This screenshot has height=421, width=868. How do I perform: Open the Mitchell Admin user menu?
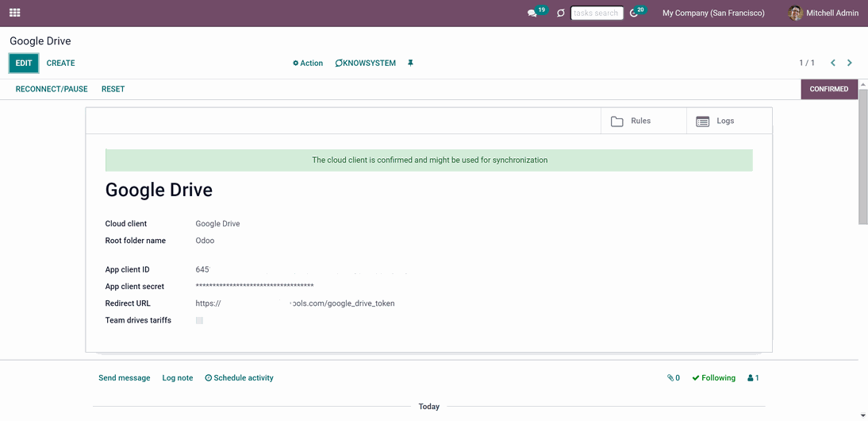click(x=823, y=13)
